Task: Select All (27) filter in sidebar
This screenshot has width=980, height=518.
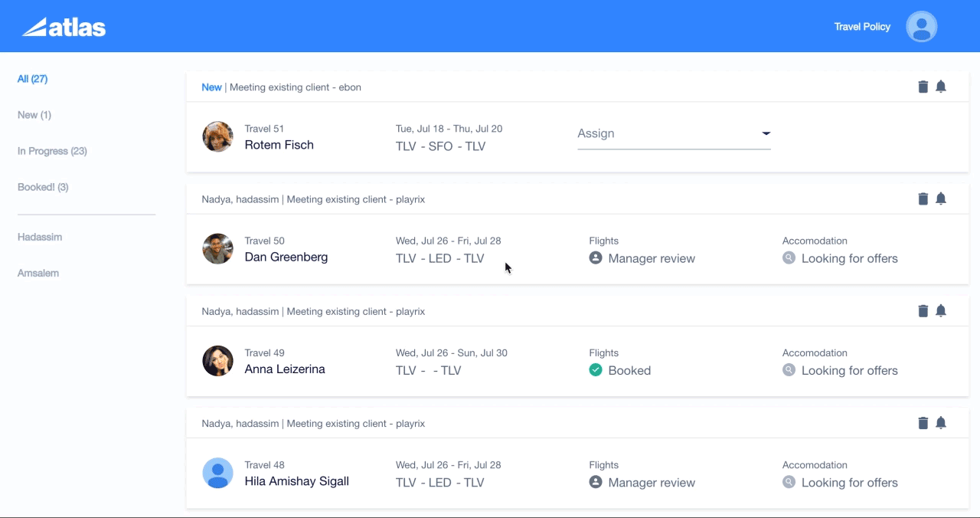Action: click(x=33, y=79)
